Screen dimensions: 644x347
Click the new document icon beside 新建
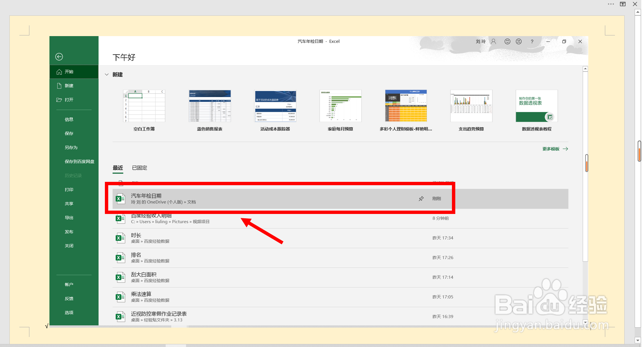point(59,86)
